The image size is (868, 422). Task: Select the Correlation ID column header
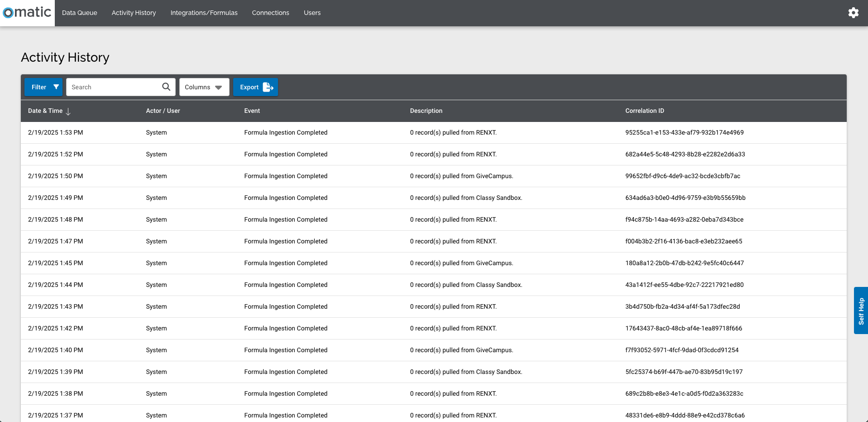644,111
